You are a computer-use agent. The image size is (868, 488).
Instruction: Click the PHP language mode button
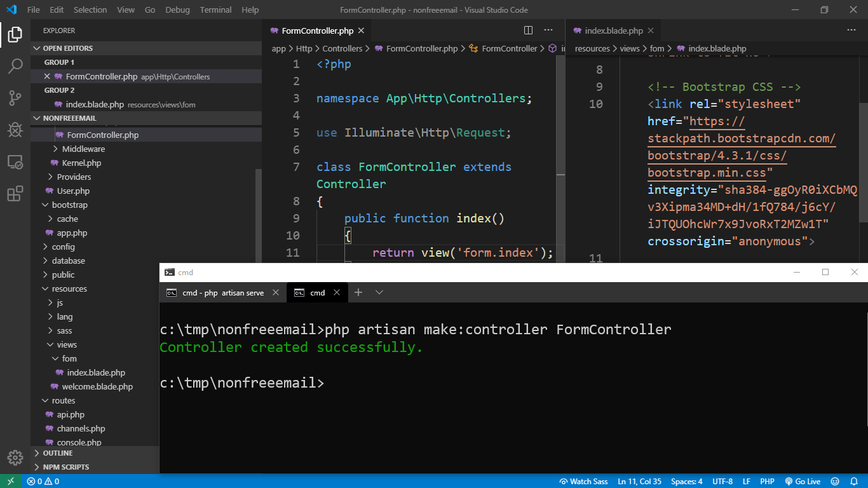(x=767, y=482)
